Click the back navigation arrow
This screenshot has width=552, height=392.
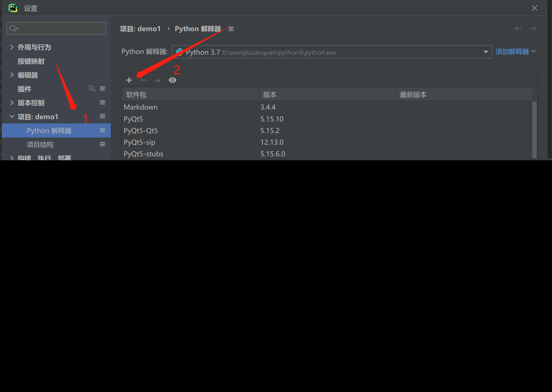click(518, 28)
